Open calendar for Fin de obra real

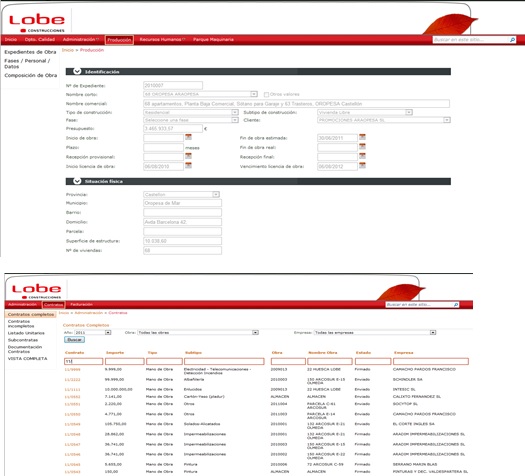tap(362, 146)
